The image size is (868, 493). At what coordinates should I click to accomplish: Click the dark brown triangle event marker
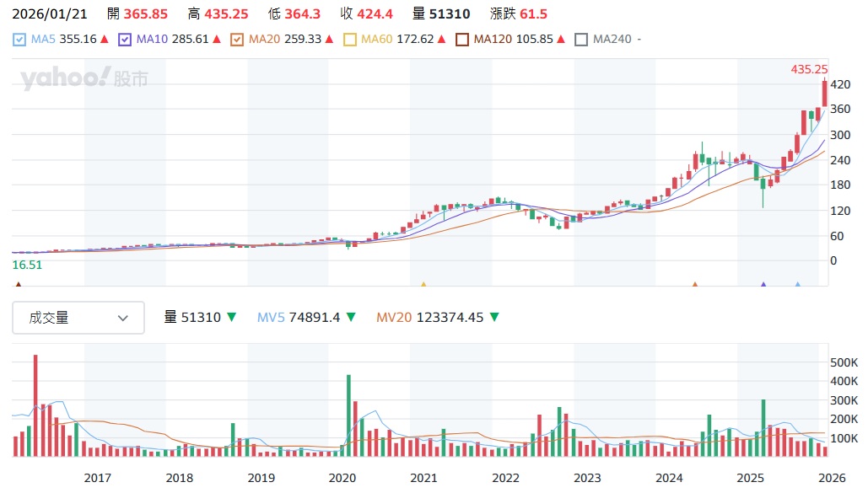tap(18, 285)
